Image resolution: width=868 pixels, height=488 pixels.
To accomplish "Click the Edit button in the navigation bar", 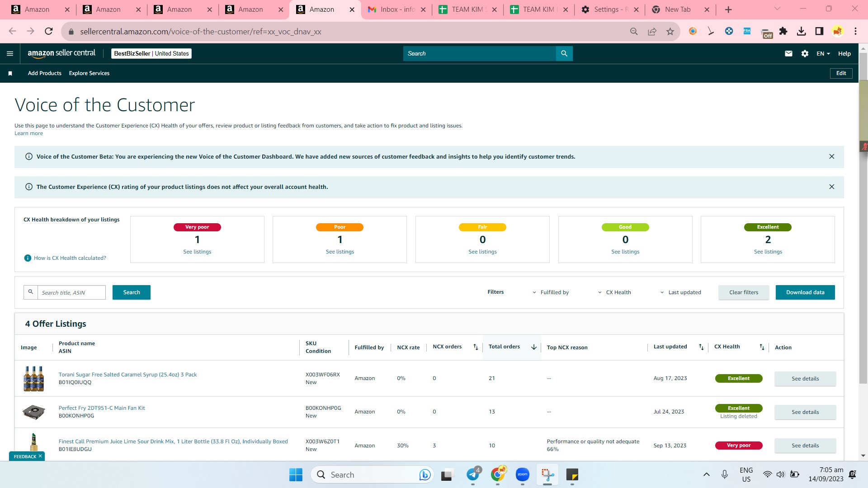I will (x=841, y=73).
